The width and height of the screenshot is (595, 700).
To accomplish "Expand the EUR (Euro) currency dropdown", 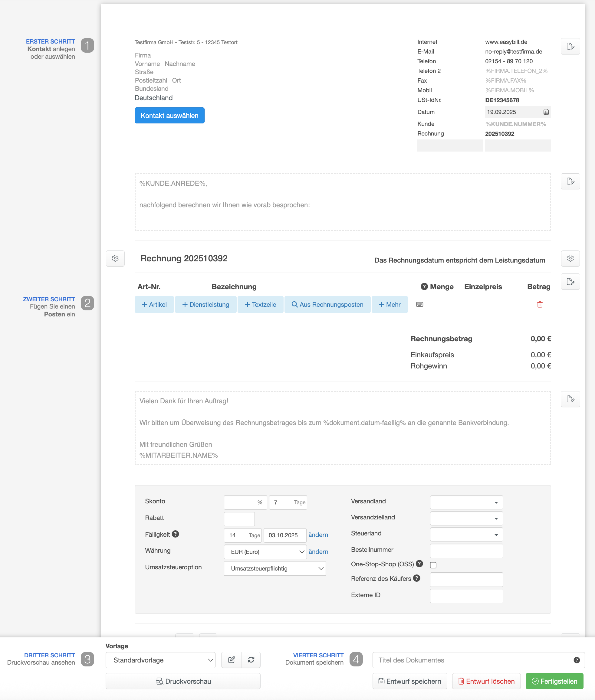I will pyautogui.click(x=265, y=552).
